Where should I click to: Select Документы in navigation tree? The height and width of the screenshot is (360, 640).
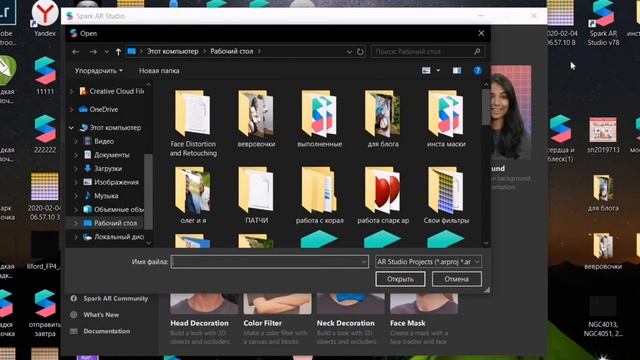[107, 155]
